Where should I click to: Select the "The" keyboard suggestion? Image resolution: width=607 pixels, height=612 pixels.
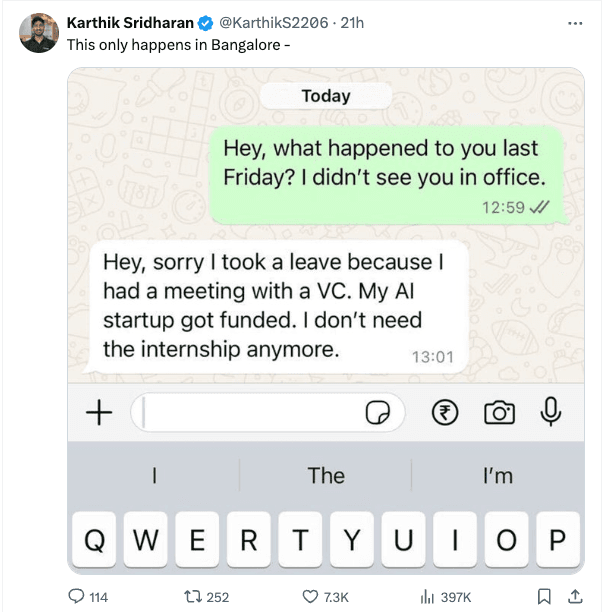(x=326, y=476)
